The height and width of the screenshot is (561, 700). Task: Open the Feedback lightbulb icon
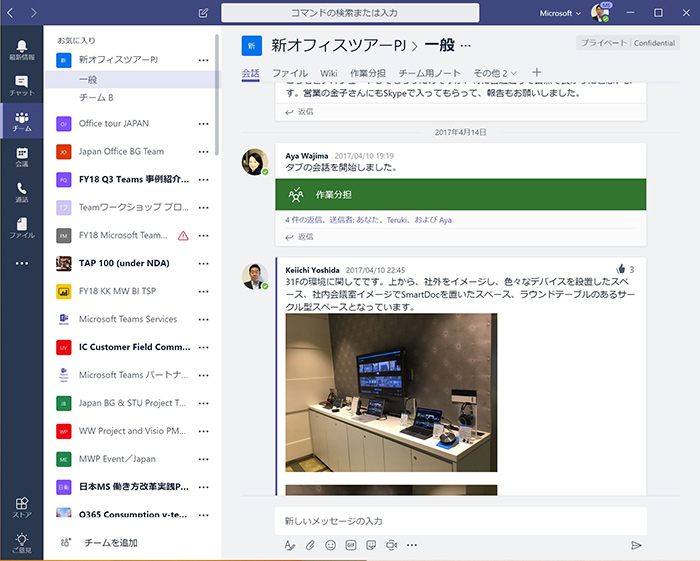point(21,543)
